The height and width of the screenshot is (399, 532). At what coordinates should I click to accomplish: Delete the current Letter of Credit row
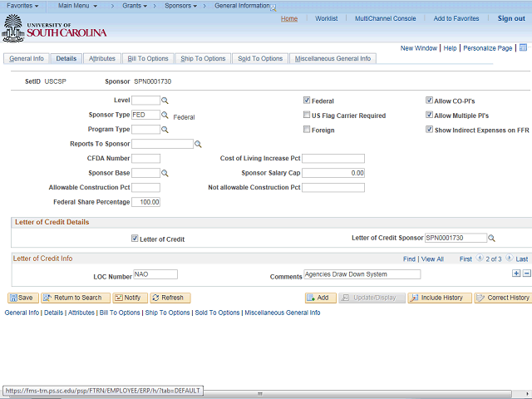click(526, 273)
